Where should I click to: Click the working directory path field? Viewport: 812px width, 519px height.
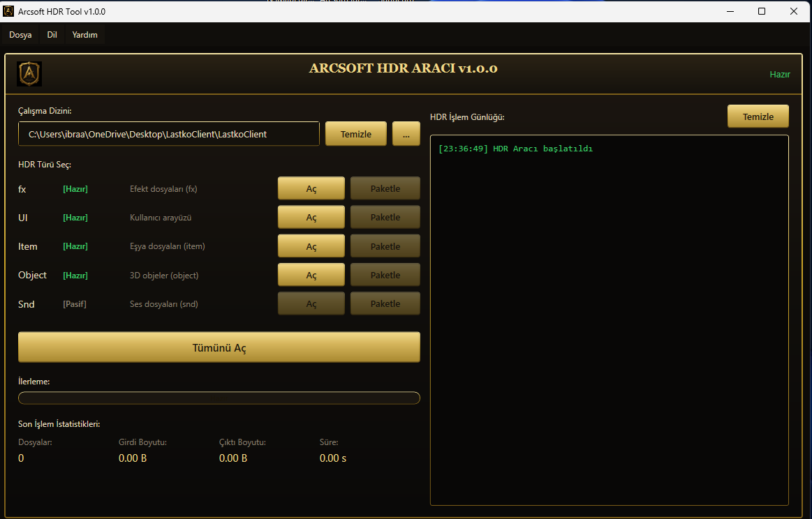(169, 134)
